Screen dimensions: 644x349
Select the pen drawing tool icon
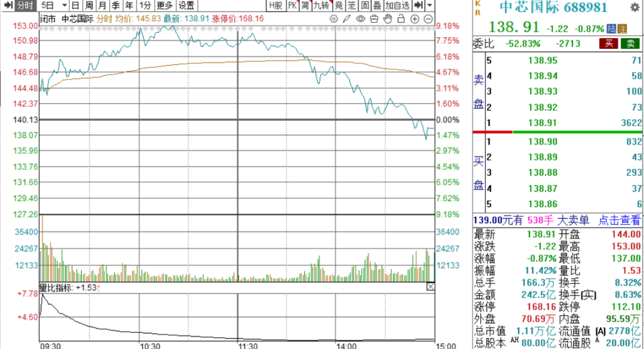pyautogui.click(x=348, y=19)
